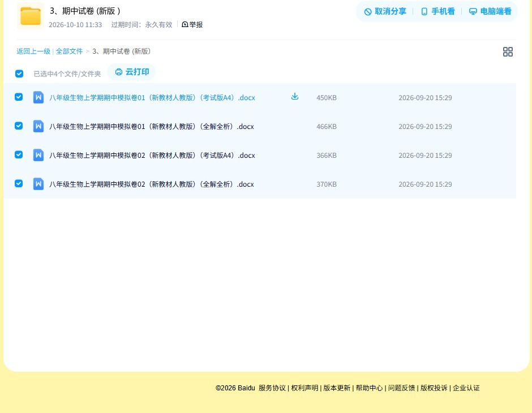Click the yellow folder icon in header
The image size is (532, 413).
[x=31, y=16]
